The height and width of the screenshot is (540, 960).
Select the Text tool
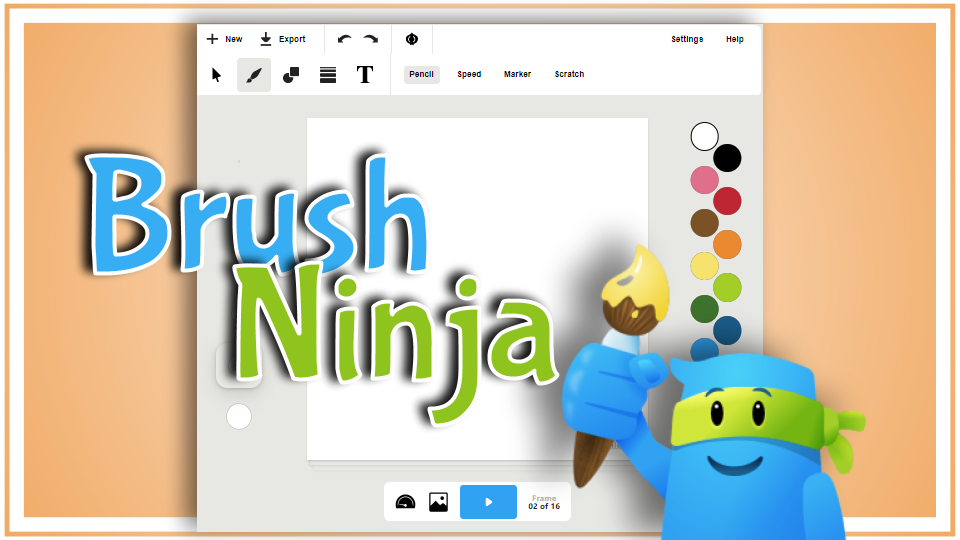click(365, 75)
